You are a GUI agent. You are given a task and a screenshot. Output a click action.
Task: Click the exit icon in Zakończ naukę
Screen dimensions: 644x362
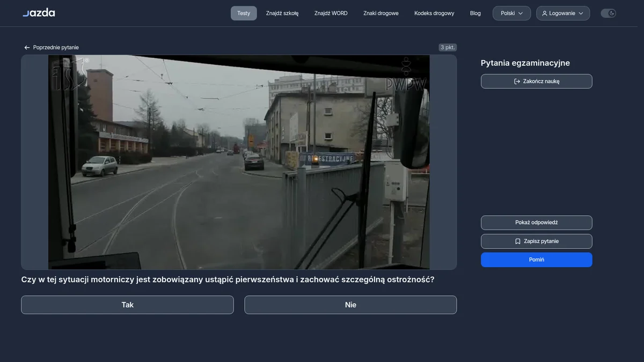[517, 82]
